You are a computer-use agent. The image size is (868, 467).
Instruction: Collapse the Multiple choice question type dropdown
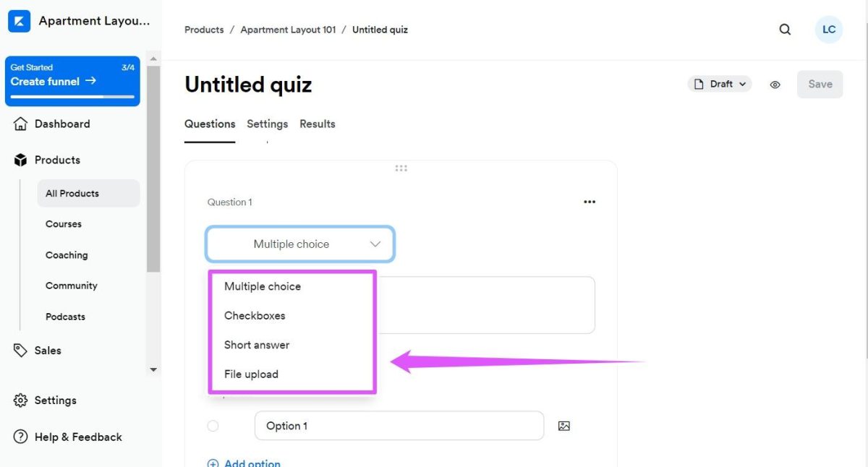300,244
